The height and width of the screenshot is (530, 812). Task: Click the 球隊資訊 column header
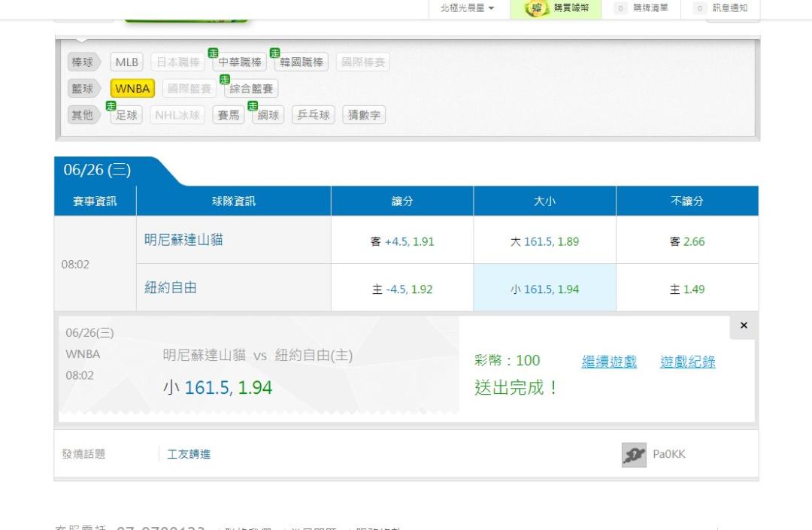point(234,201)
